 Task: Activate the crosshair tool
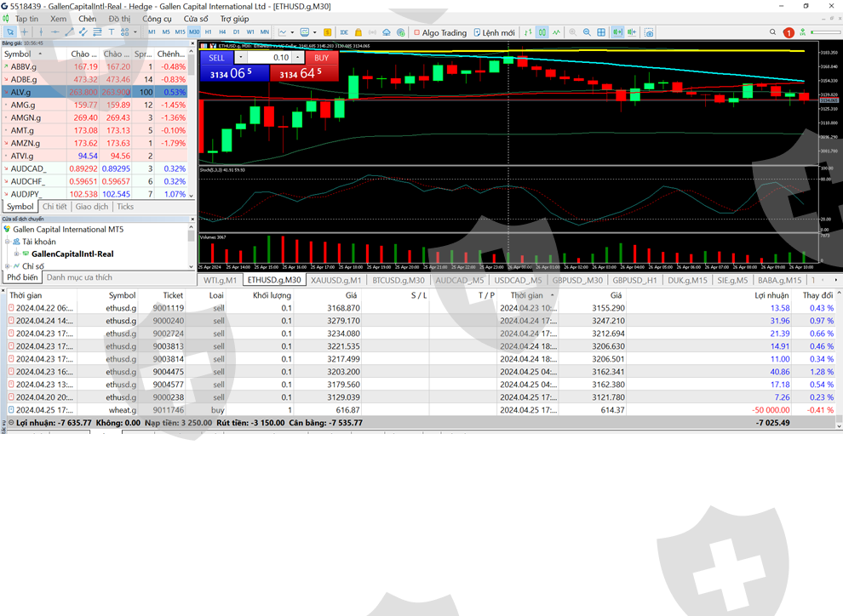pyautogui.click(x=24, y=32)
